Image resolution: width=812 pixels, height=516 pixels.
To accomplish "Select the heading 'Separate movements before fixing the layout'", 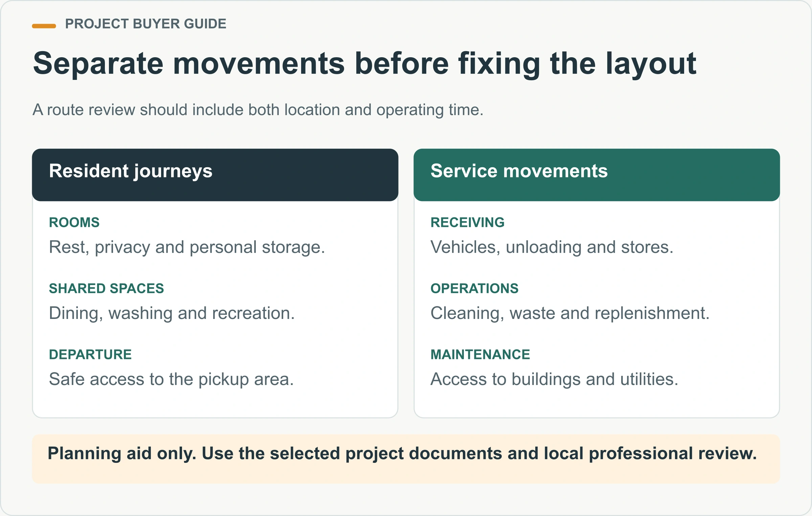I will pos(365,64).
